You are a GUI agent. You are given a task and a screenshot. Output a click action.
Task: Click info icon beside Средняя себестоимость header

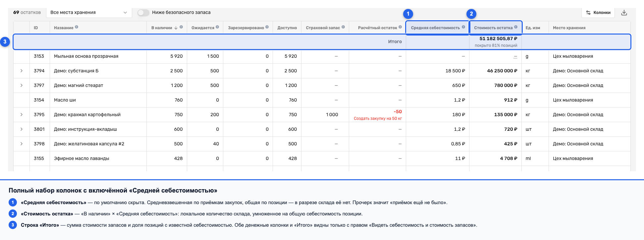(463, 27)
